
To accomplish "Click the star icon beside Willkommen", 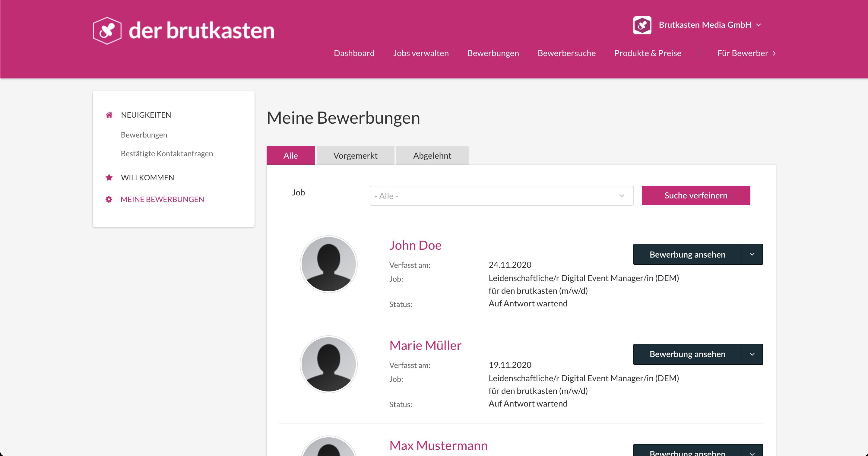I will click(x=109, y=178).
